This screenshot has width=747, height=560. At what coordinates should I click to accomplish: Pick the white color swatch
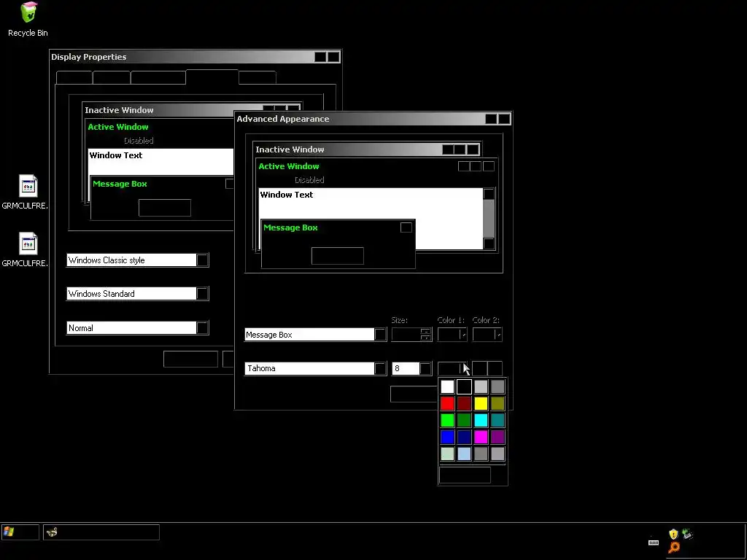[x=447, y=386]
